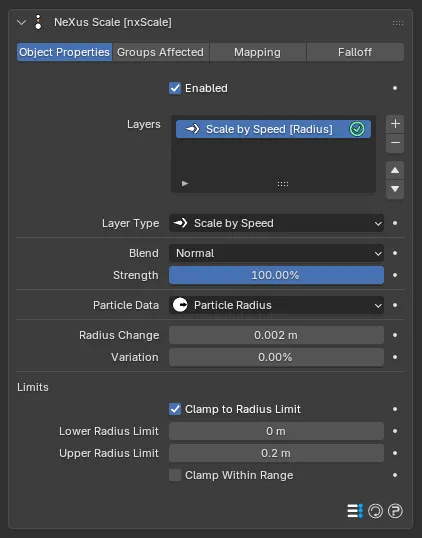The height and width of the screenshot is (538, 422).
Task: Open the Layer Type dropdown
Action: point(276,223)
